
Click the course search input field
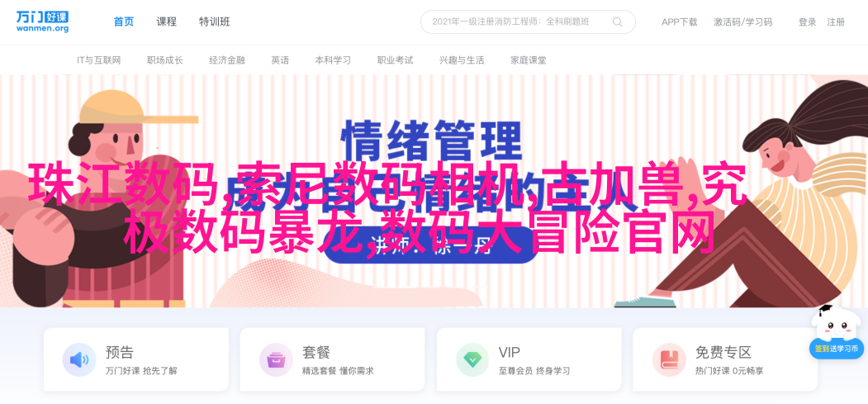click(x=528, y=22)
